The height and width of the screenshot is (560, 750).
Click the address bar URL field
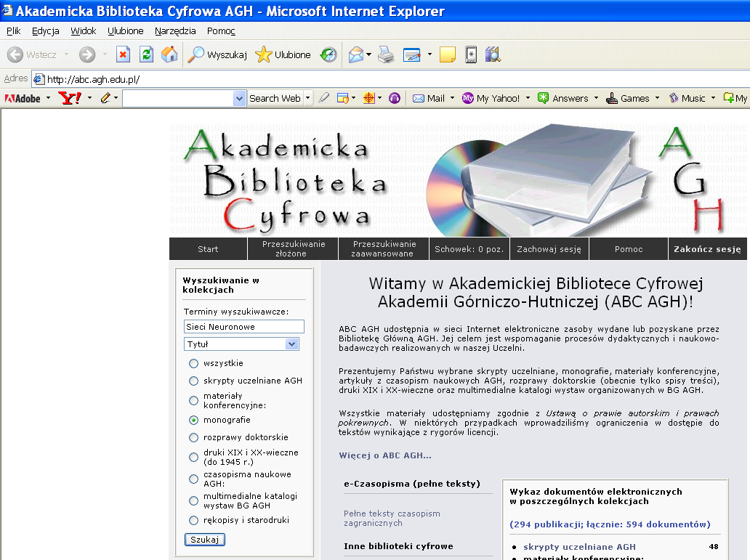390,79
